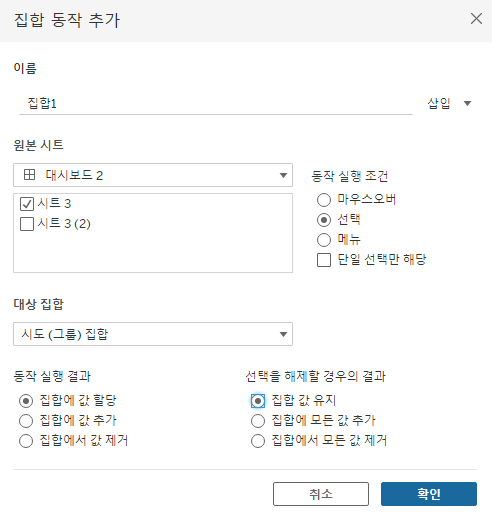Uncheck the 시트 3 checkbox
The height and width of the screenshot is (517, 492).
[x=27, y=204]
